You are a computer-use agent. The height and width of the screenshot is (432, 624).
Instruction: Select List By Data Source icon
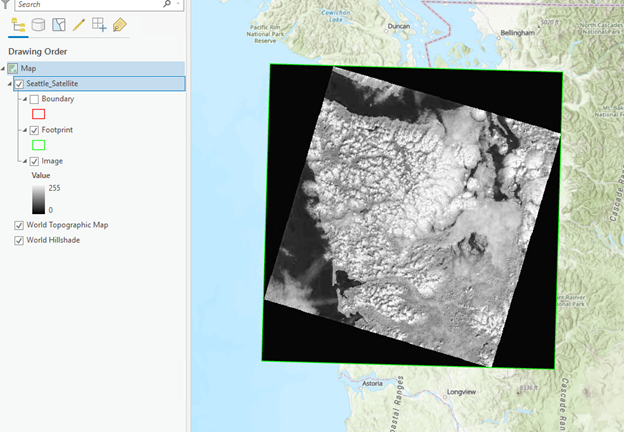pyautogui.click(x=38, y=25)
